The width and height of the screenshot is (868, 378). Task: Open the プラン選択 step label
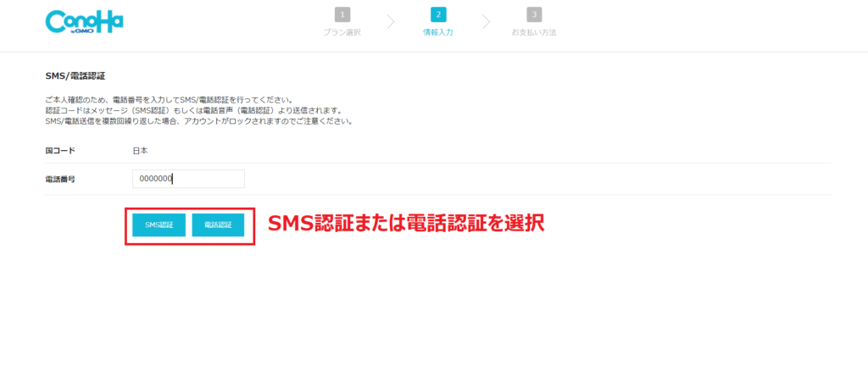tap(342, 33)
